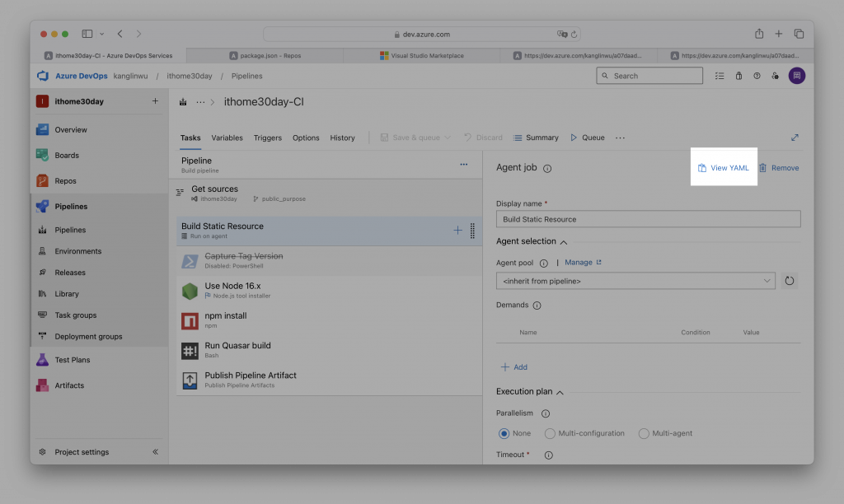Select the Run Quasar build task

coord(330,350)
